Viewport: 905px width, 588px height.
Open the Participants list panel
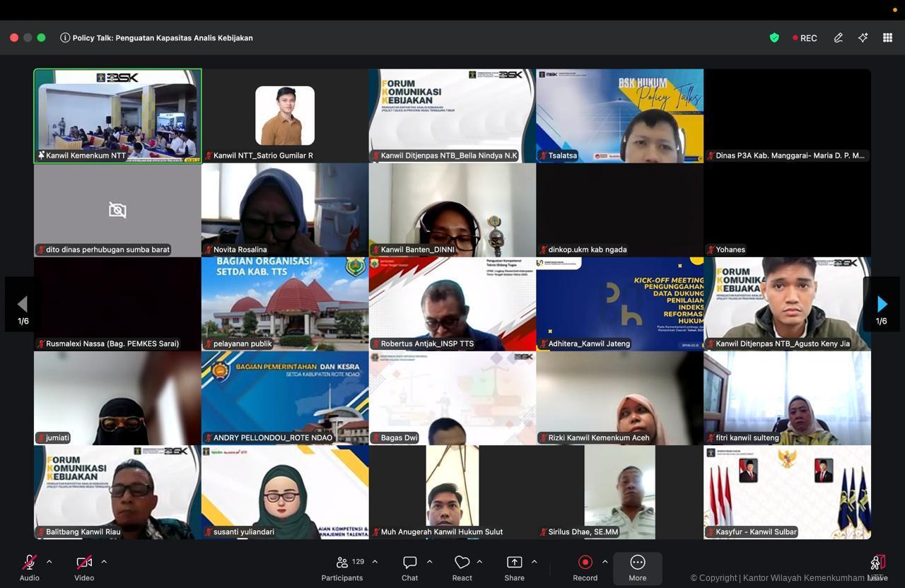343,568
